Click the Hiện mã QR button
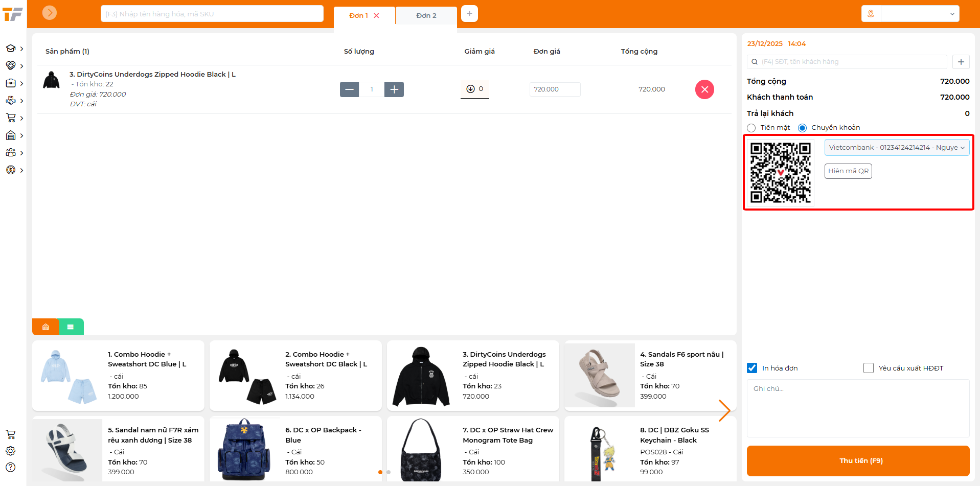 click(x=848, y=171)
